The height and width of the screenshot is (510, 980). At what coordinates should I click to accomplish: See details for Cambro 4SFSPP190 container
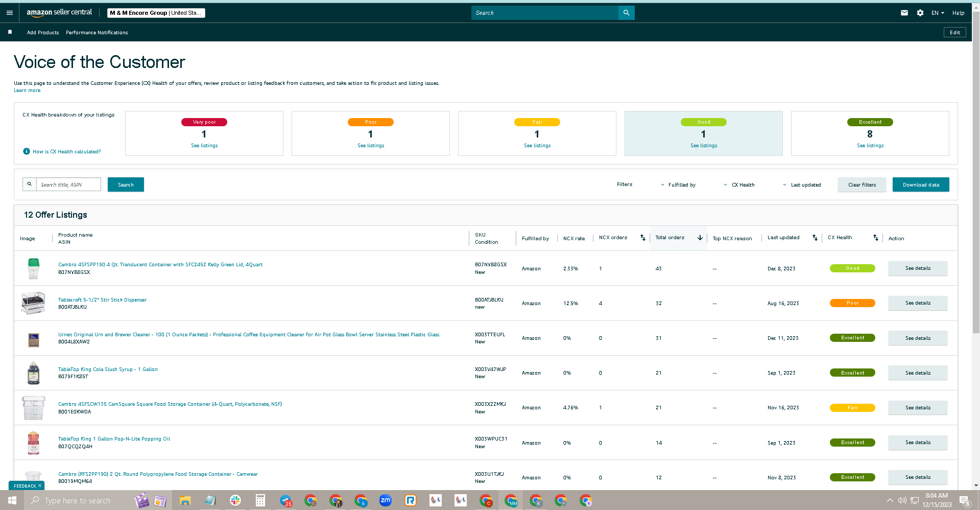click(x=918, y=268)
